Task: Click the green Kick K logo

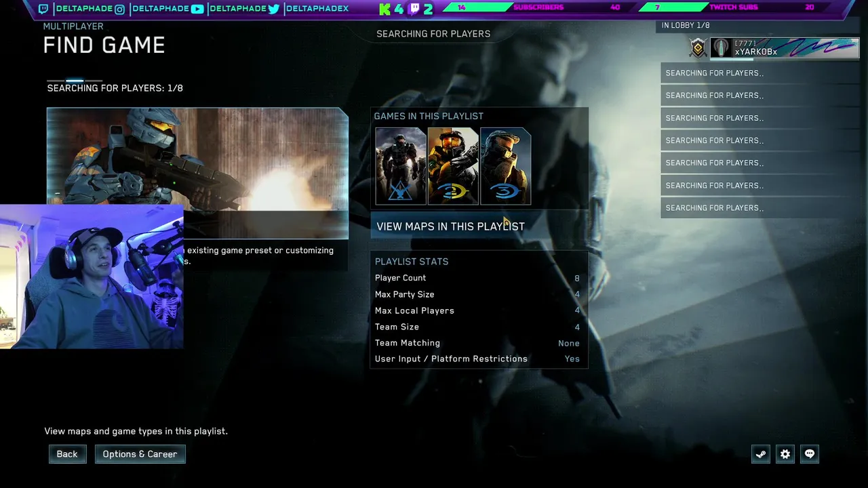Action: click(x=385, y=9)
